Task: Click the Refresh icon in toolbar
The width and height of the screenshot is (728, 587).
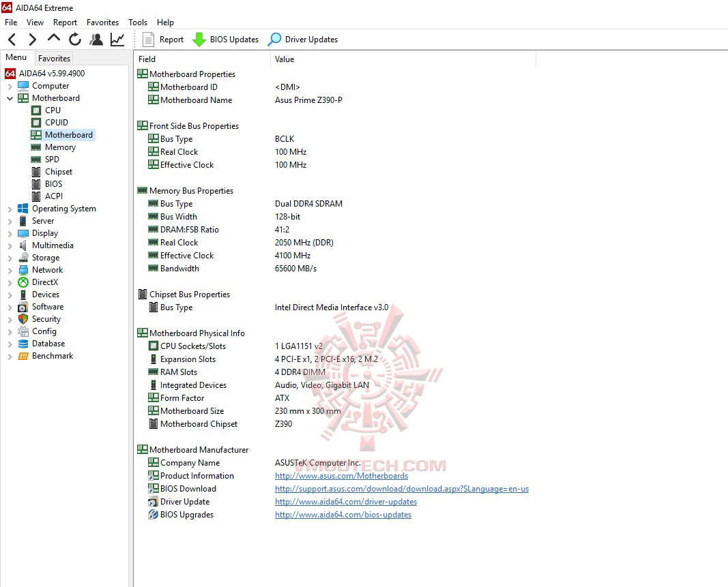Action: point(75,40)
